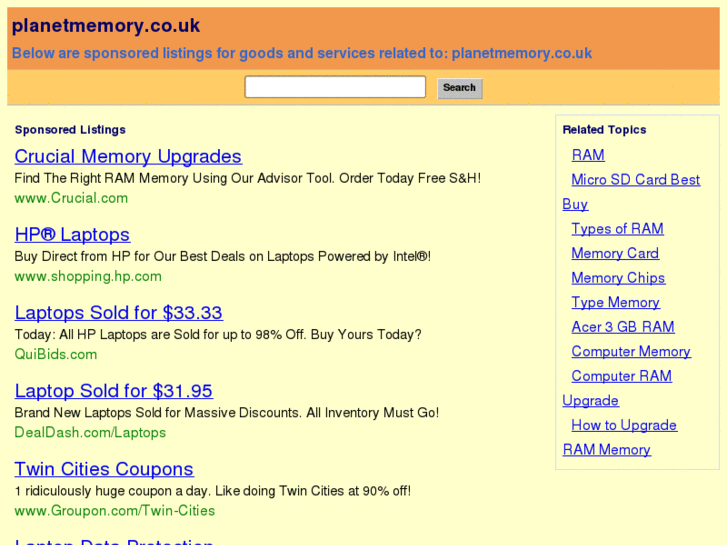
Task: Open the Crucial Memory Upgrades link
Action: tap(128, 156)
